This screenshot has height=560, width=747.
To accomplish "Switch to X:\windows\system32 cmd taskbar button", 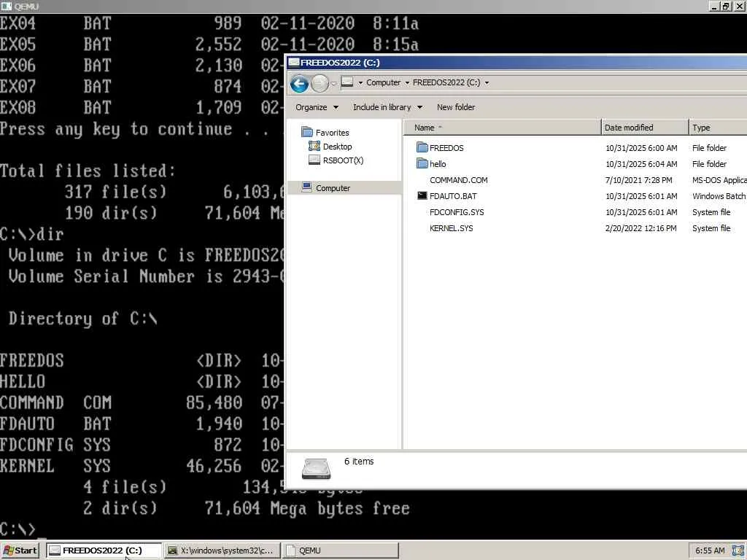I will click(222, 551).
